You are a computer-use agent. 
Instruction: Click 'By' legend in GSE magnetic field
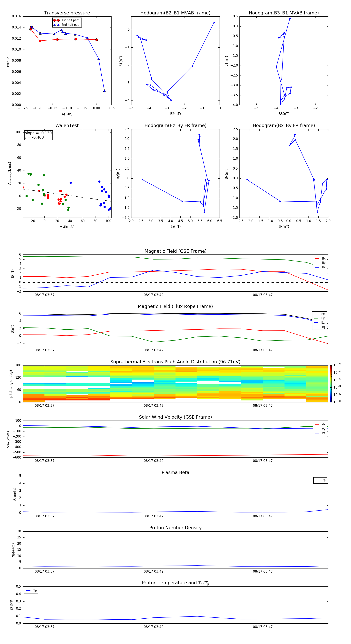(x=320, y=263)
